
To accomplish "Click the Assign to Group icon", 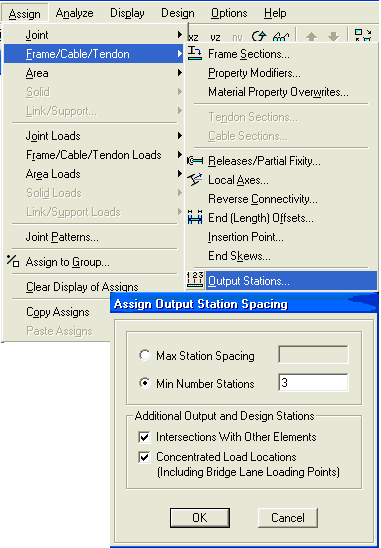I will pyautogui.click(x=13, y=261).
